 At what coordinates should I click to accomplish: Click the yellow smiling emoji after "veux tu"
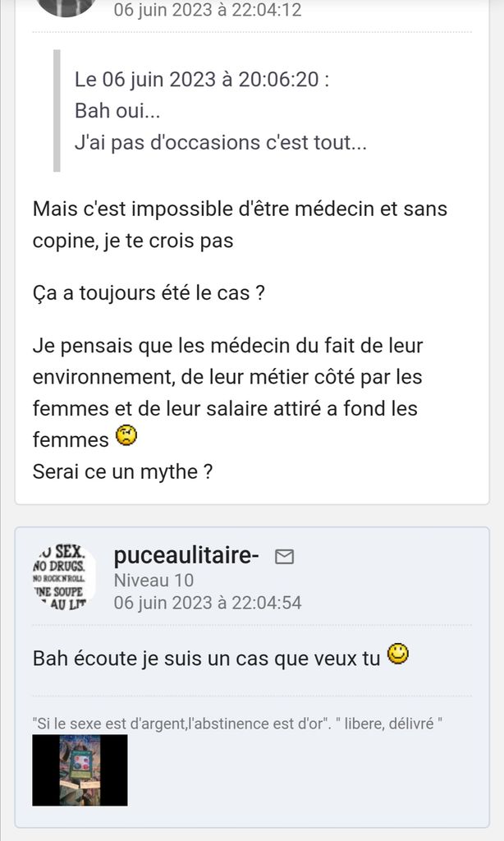[398, 655]
